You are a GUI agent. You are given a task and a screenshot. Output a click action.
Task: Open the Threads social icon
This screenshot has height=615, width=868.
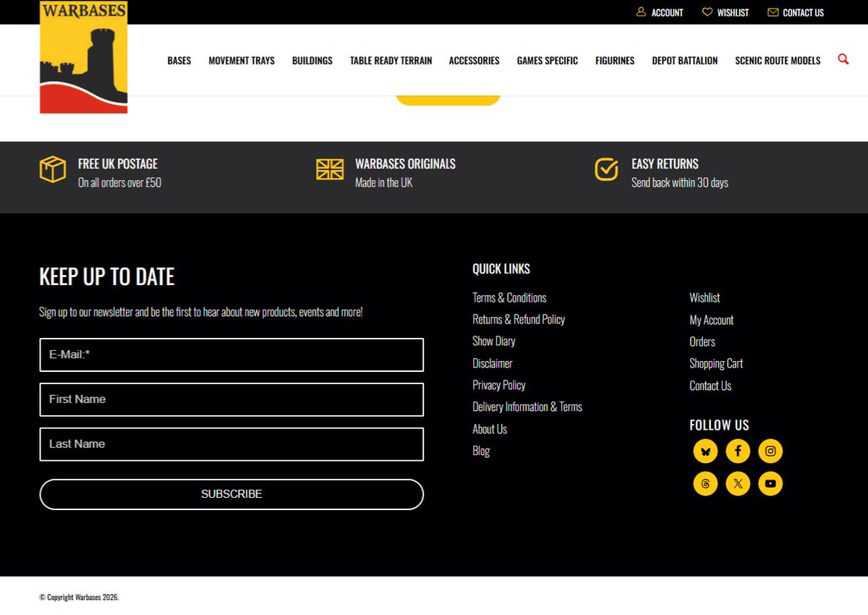click(x=705, y=483)
